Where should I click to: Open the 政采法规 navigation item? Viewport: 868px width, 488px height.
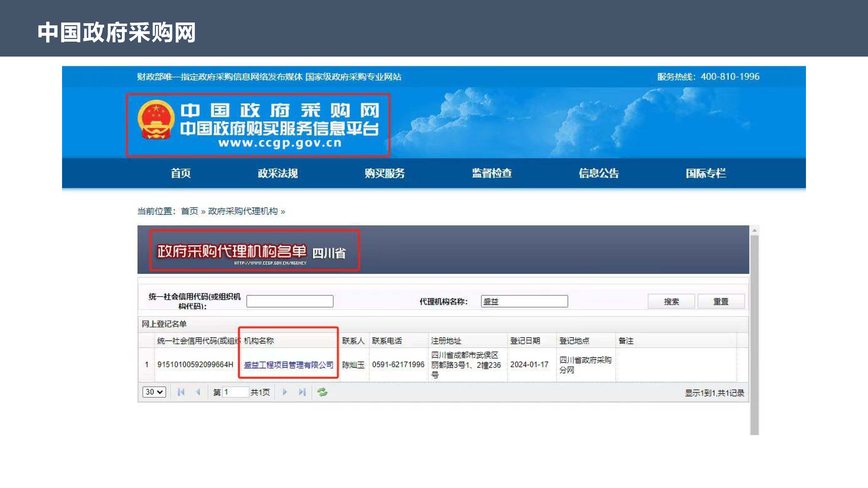point(278,173)
